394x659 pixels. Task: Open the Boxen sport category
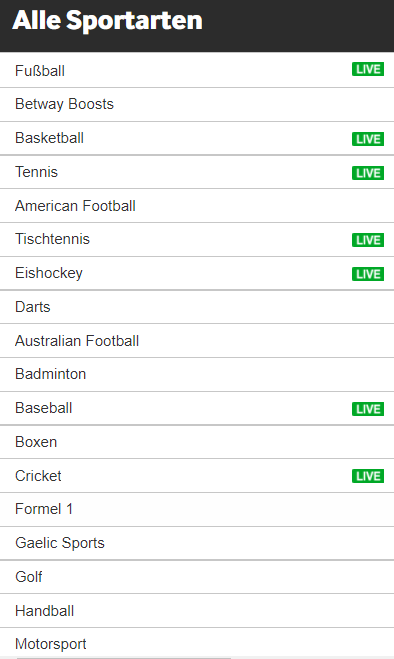(197, 442)
